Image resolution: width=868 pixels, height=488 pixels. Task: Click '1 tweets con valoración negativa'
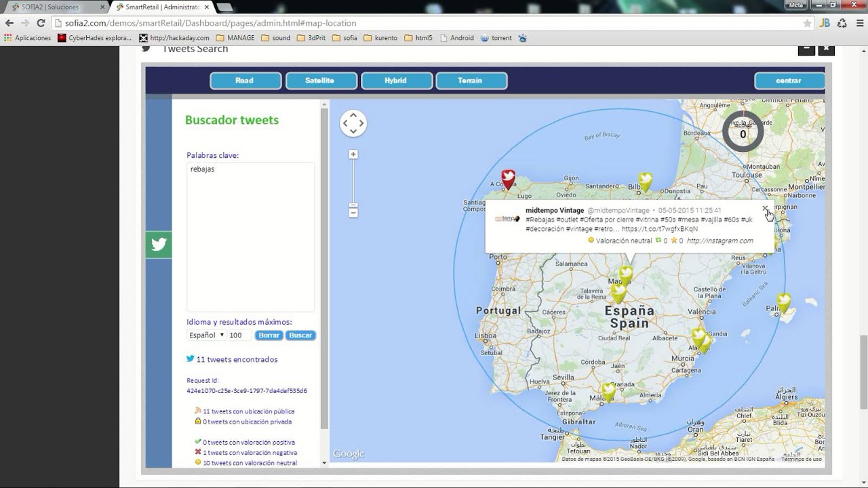pos(250,453)
